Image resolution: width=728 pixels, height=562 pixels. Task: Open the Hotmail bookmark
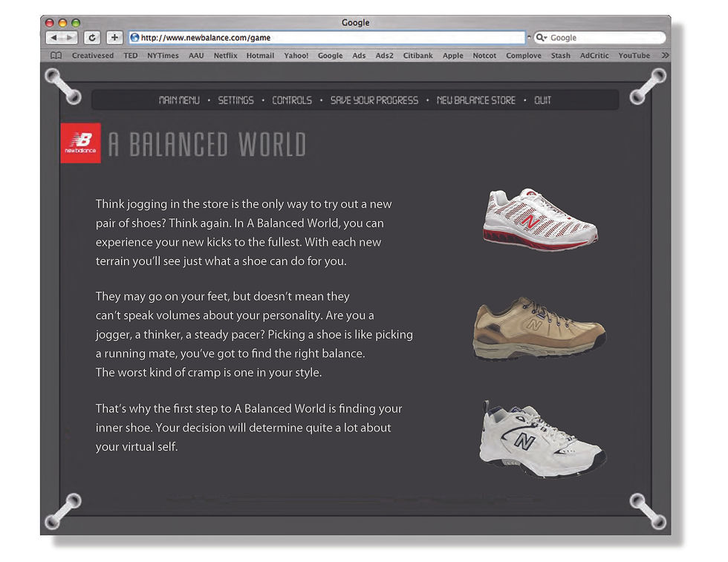click(260, 56)
